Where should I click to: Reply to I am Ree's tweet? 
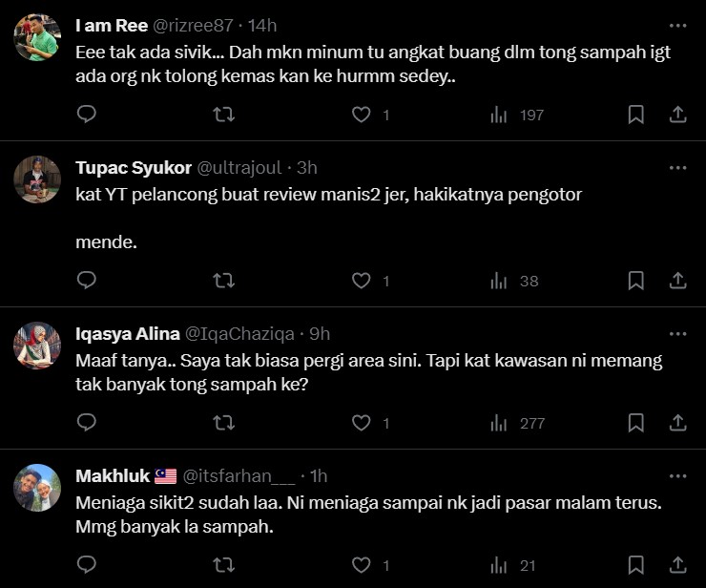click(86, 115)
